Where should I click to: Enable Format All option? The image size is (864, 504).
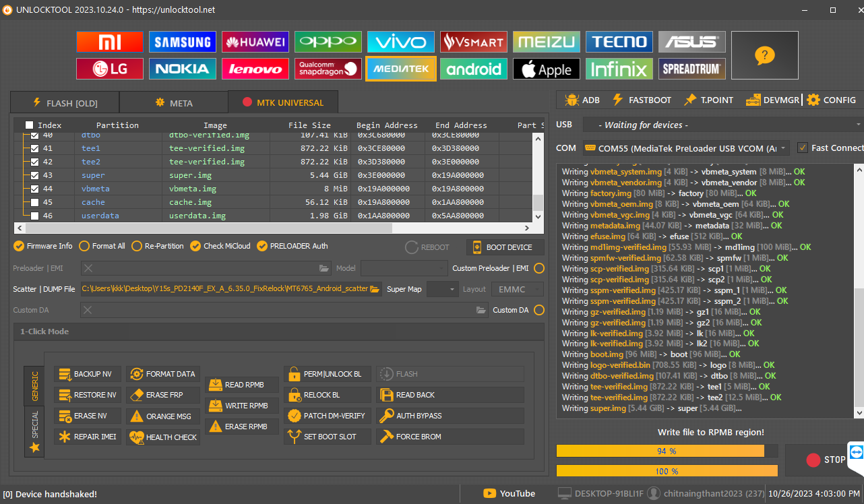click(102, 246)
